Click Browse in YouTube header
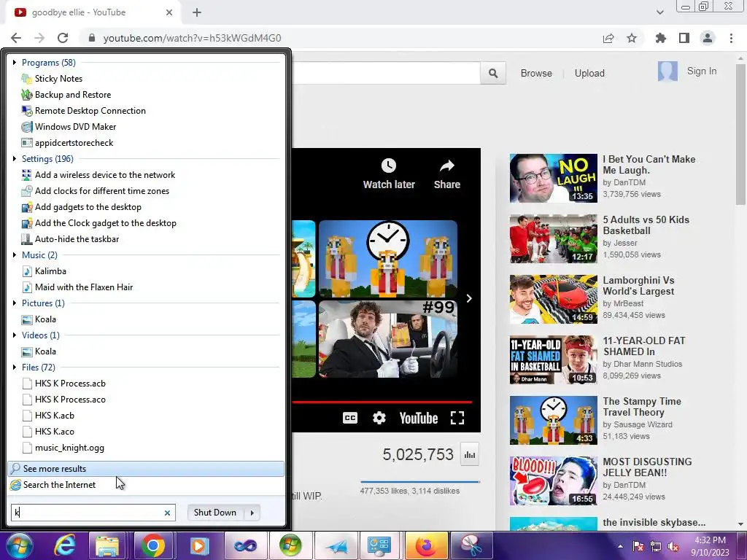The width and height of the screenshot is (747, 560). (536, 74)
